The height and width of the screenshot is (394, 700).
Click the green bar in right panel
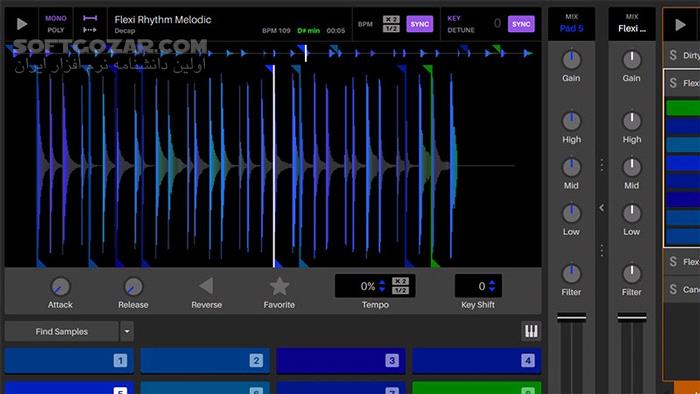click(683, 108)
